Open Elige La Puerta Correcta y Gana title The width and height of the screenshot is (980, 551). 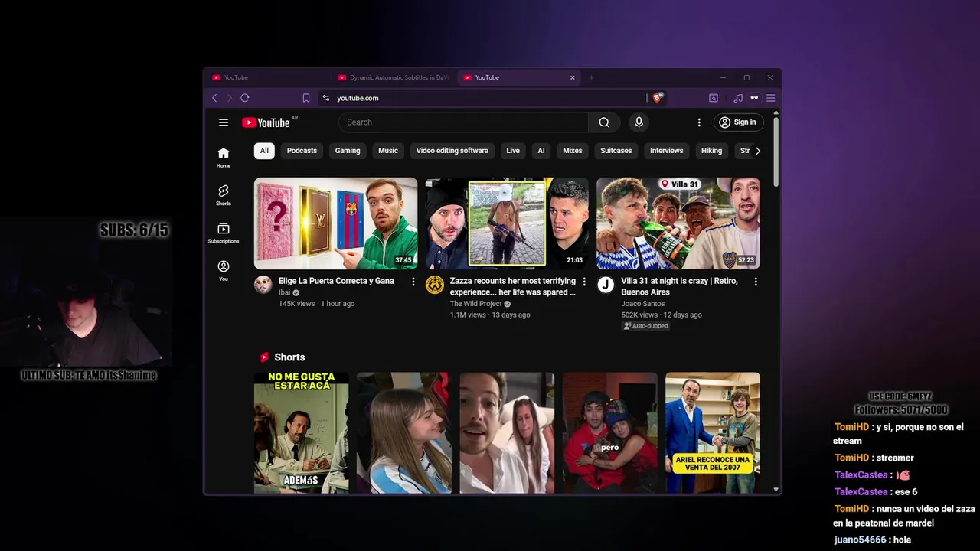(336, 281)
